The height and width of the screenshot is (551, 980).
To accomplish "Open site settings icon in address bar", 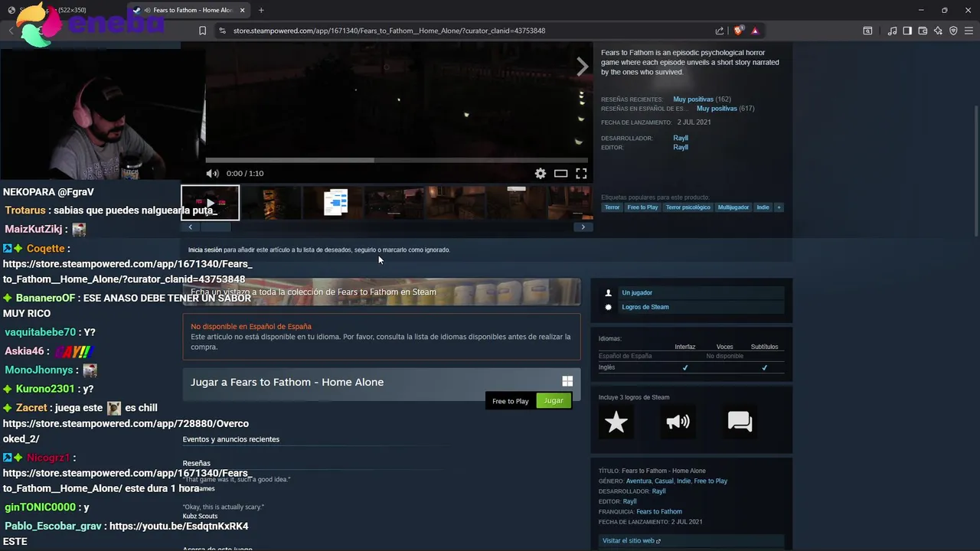I will [x=222, y=31].
